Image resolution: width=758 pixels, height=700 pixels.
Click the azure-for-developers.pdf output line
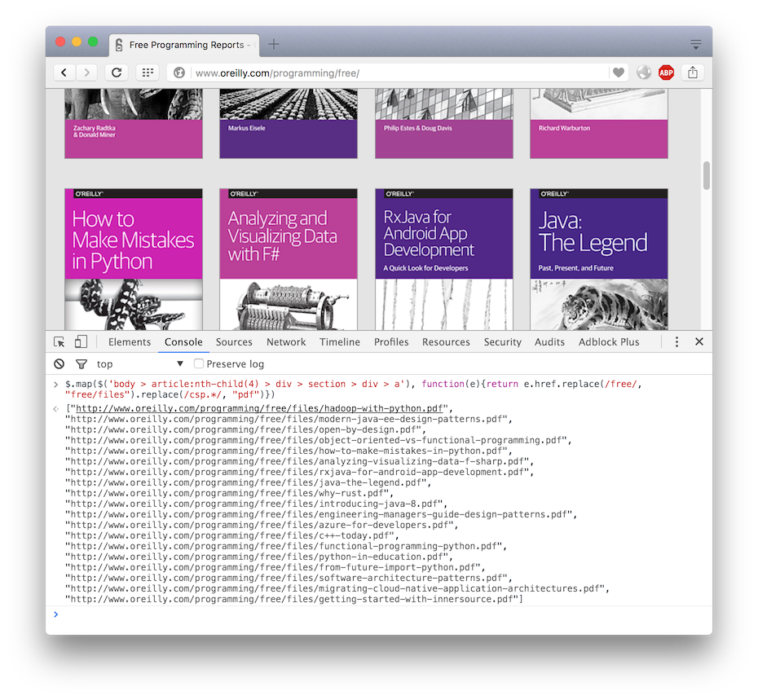click(262, 525)
